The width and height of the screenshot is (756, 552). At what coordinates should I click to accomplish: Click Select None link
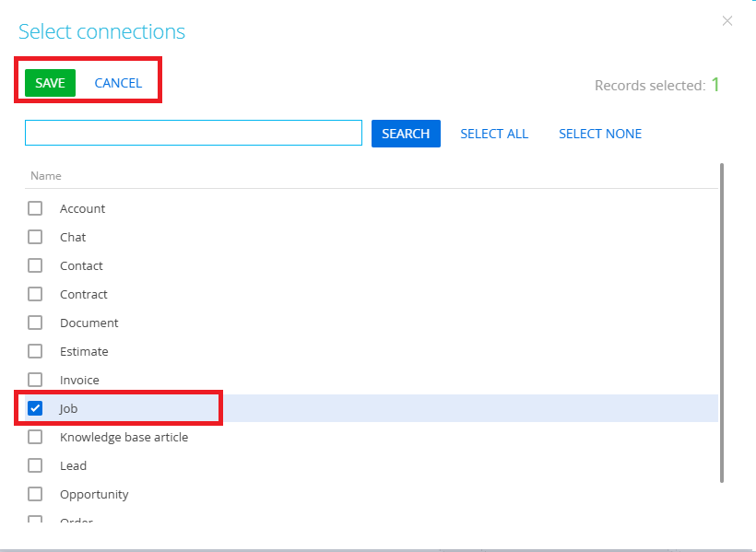tap(600, 134)
